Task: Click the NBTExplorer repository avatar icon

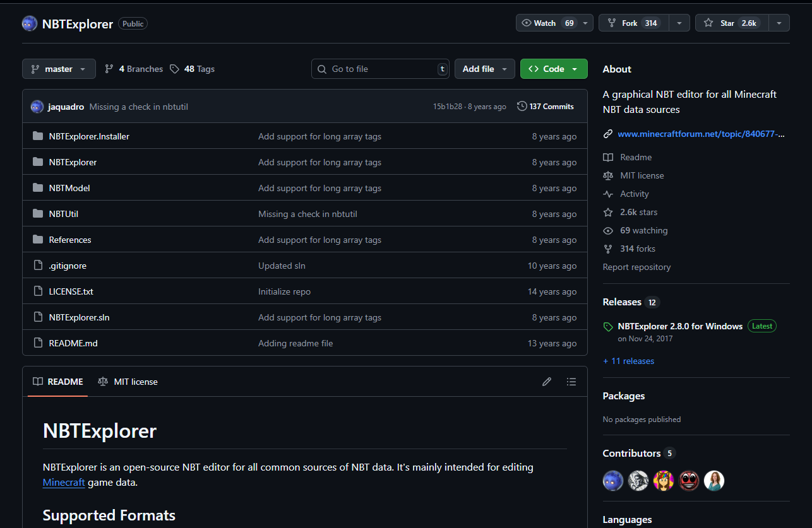Action: coord(30,24)
